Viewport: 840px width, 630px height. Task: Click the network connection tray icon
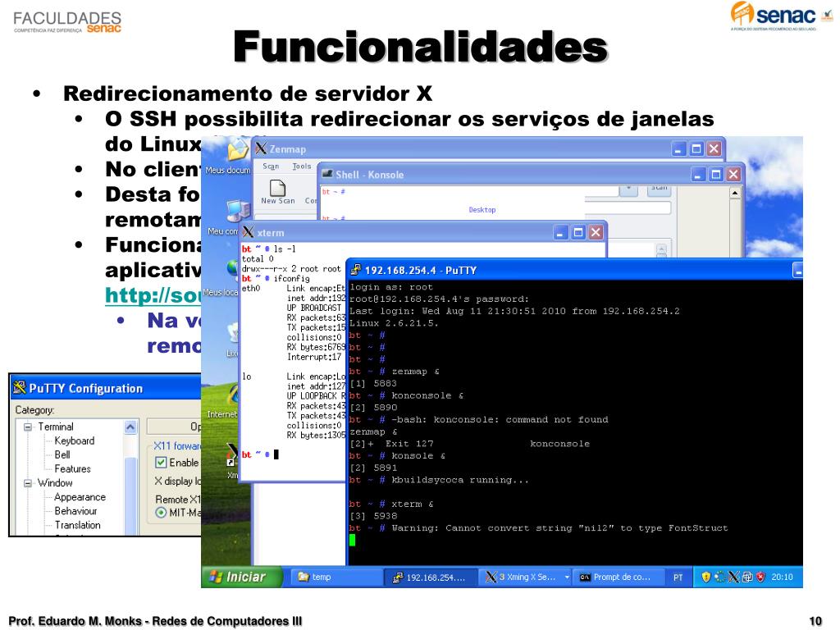[x=747, y=577]
